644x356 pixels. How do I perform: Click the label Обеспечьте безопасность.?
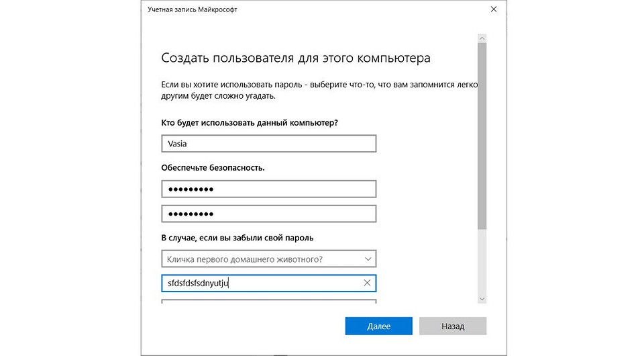click(213, 168)
